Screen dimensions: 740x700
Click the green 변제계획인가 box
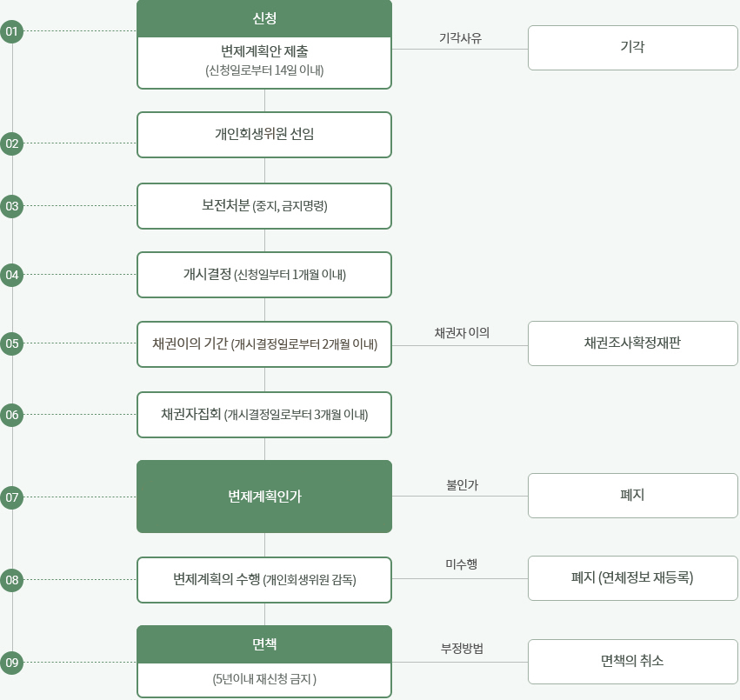pyautogui.click(x=264, y=497)
